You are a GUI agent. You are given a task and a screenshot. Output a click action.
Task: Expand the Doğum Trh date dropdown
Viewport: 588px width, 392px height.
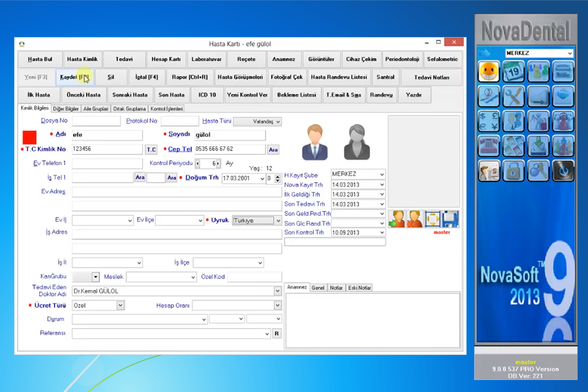(262, 179)
